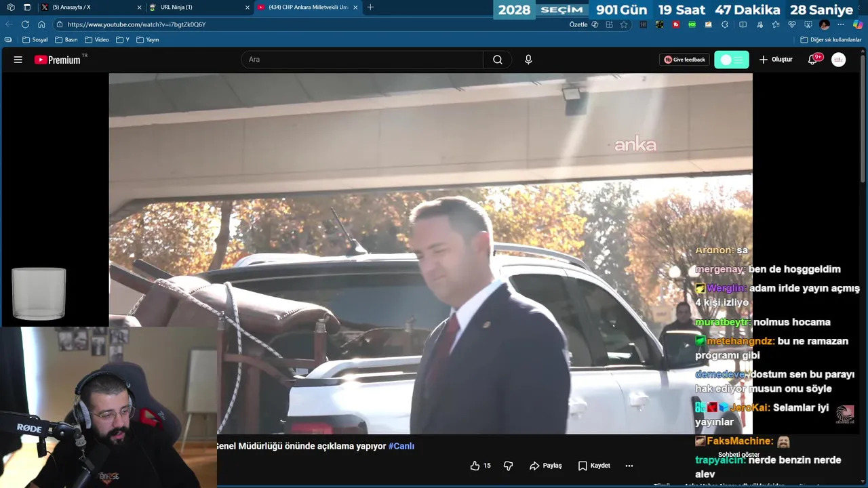Click Sohbeti göster to show chat
Image resolution: width=868 pixels, height=488 pixels.
[x=739, y=454]
